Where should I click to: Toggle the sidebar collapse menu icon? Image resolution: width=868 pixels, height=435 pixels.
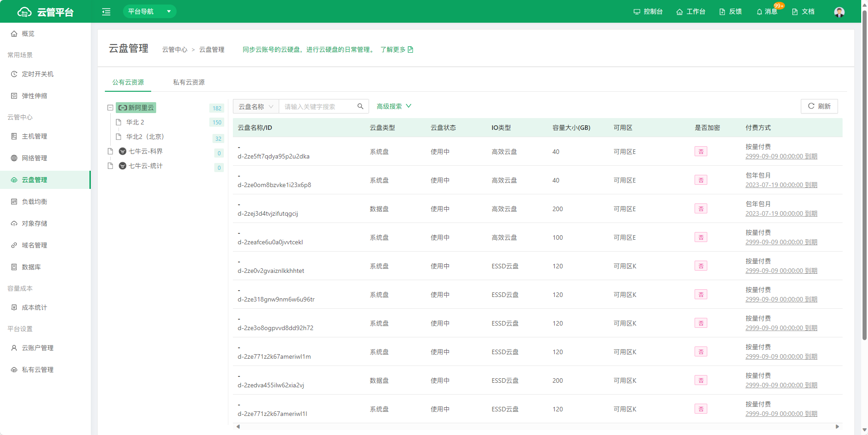106,12
